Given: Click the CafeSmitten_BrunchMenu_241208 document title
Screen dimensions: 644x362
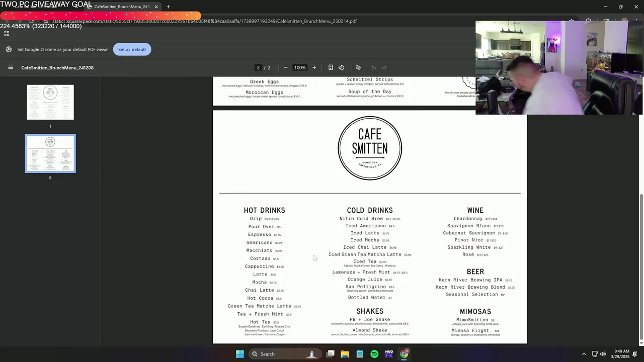Looking at the screenshot, I should (57, 67).
